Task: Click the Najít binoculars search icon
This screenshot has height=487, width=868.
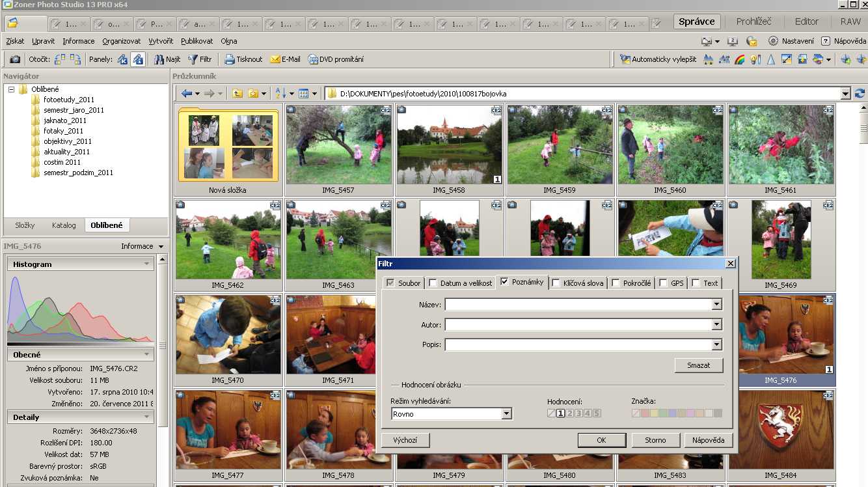Action: 159,59
